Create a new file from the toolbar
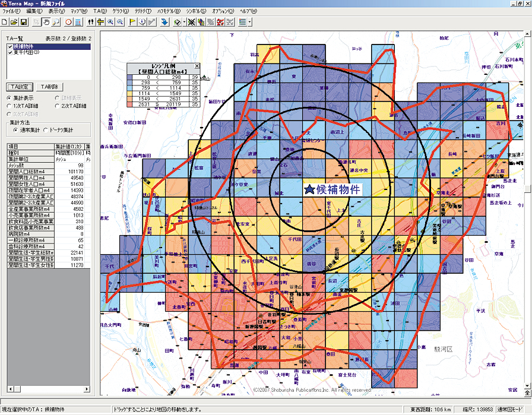Image resolution: width=532 pixels, height=415 pixels. pyautogui.click(x=4, y=23)
